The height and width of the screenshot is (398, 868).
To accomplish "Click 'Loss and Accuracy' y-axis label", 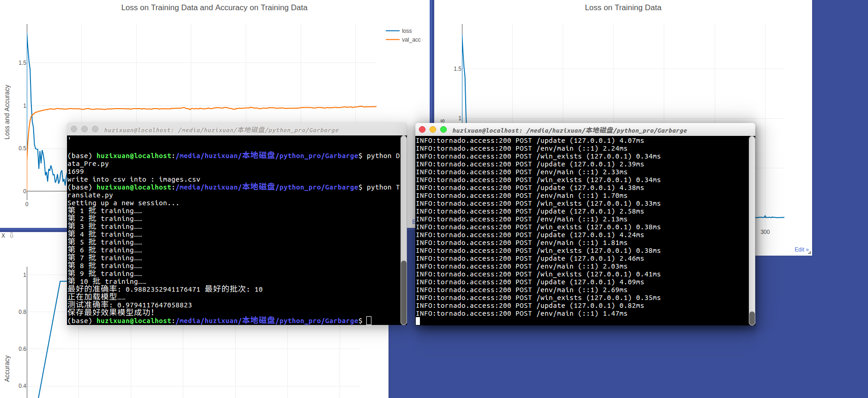I will pos(7,112).
